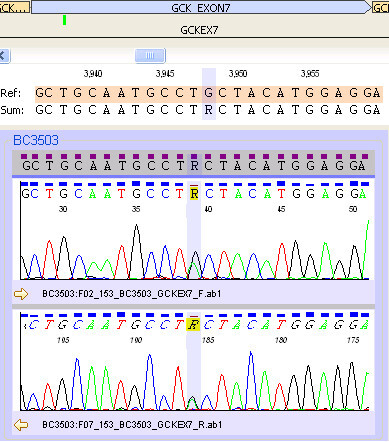Click the R in the BC3503 consensus sequence

pos(194,166)
